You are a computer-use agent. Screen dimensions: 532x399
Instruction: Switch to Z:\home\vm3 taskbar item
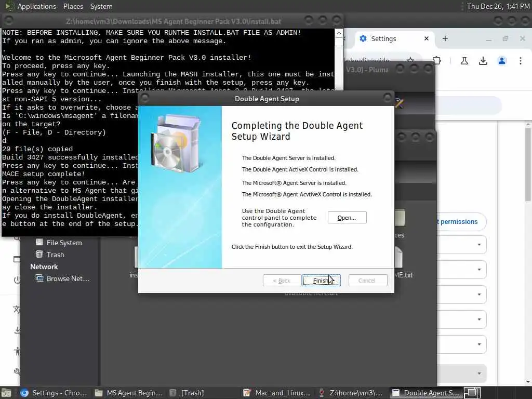pyautogui.click(x=352, y=393)
